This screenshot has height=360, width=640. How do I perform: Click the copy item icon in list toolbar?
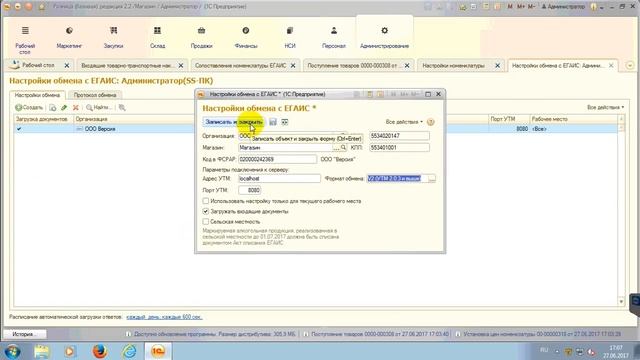pos(53,108)
